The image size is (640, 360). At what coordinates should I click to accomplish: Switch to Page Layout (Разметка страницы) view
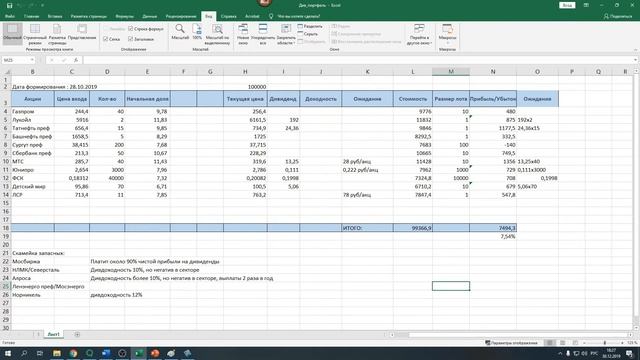coord(57,33)
